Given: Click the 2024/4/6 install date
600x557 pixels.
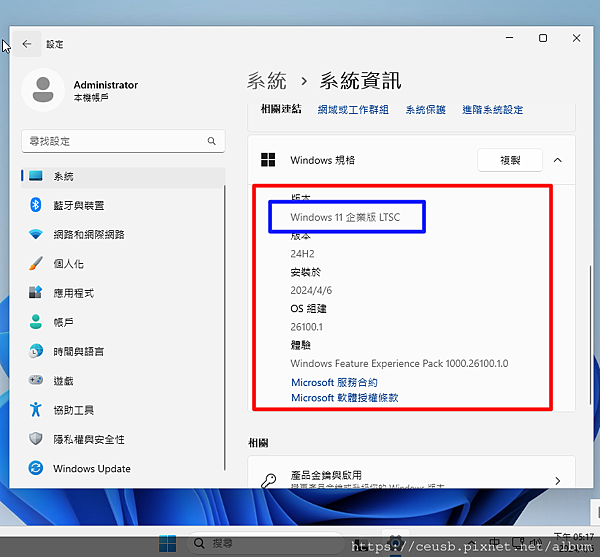Looking at the screenshot, I should tap(311, 290).
